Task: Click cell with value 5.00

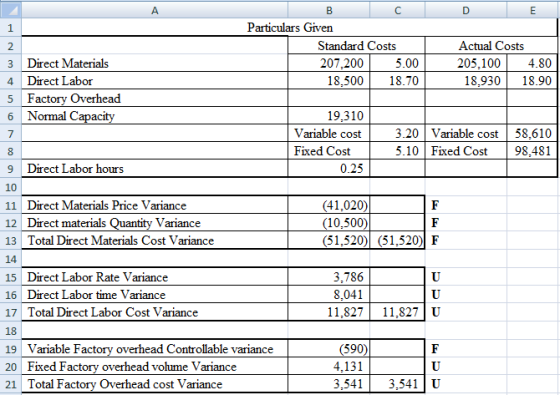Action: 398,63
